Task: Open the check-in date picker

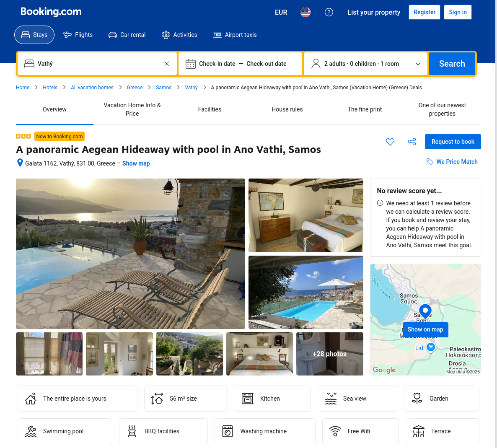Action: tap(217, 64)
